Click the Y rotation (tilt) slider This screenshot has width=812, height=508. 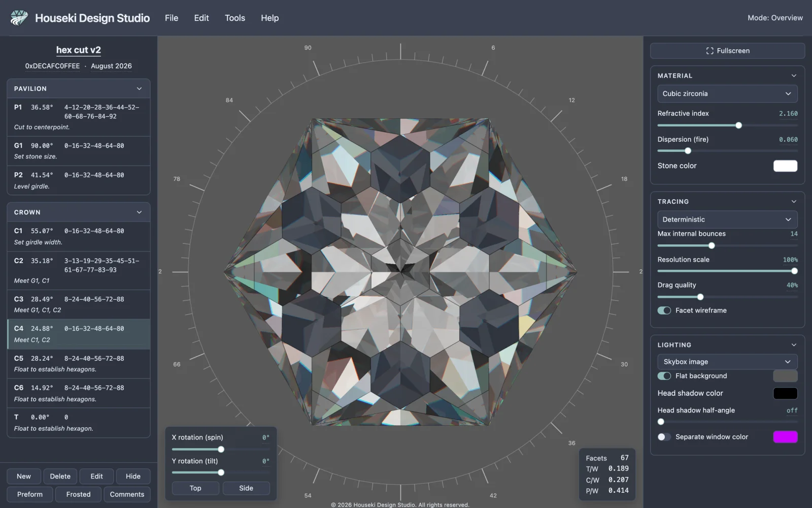tap(221, 472)
